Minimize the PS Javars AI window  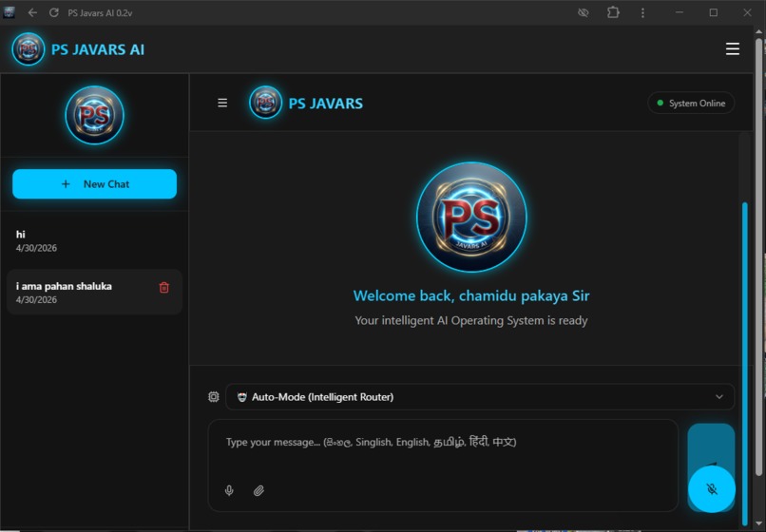[680, 12]
